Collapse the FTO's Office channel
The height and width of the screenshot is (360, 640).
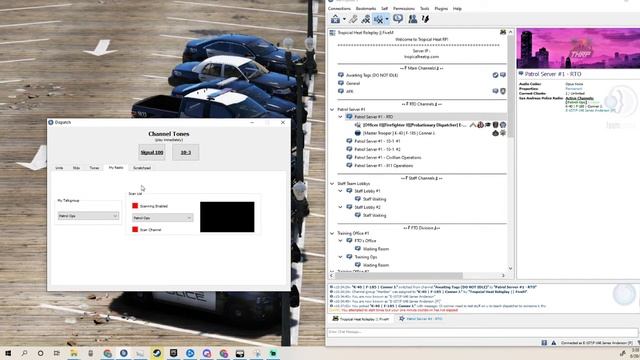pyautogui.click(x=340, y=241)
